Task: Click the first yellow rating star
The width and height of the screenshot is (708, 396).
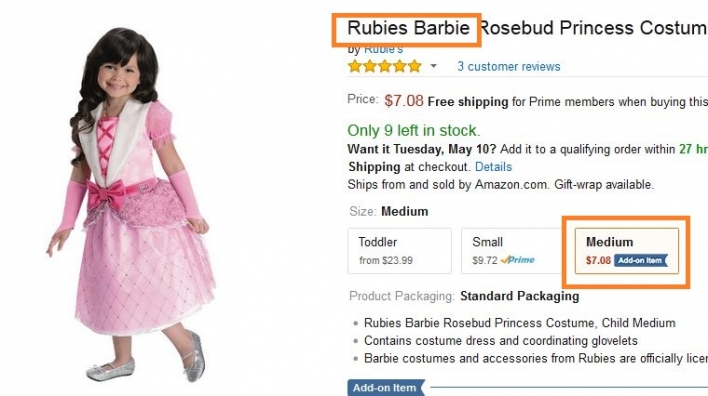Action: point(355,66)
